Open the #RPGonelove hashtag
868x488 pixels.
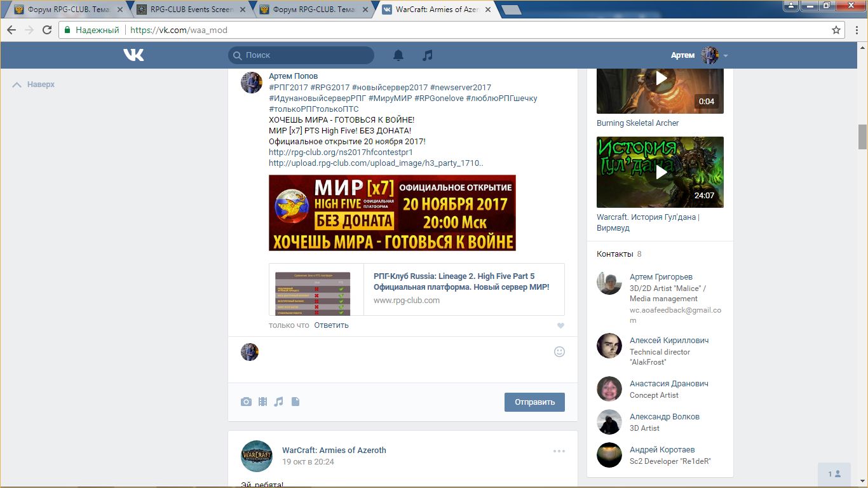(438, 98)
